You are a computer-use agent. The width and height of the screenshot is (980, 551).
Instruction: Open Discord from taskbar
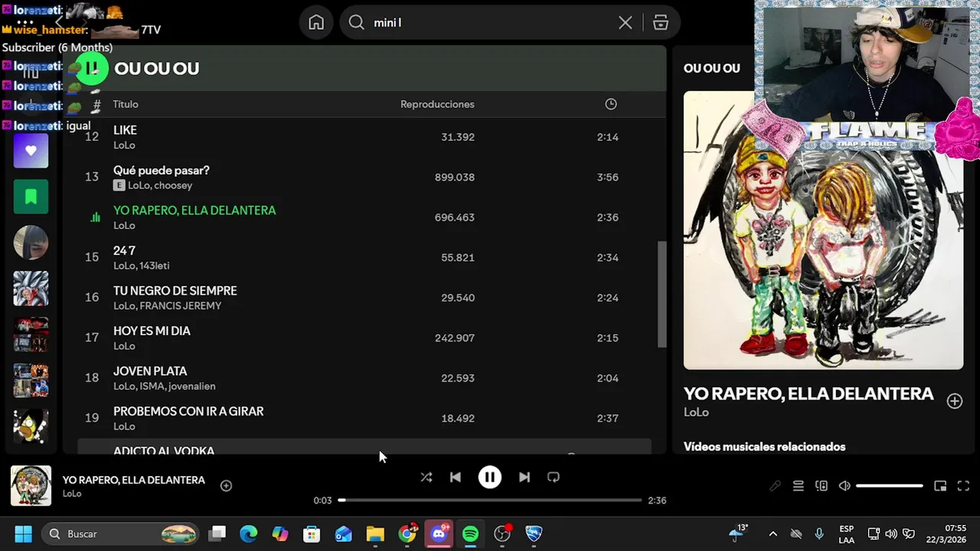(439, 533)
